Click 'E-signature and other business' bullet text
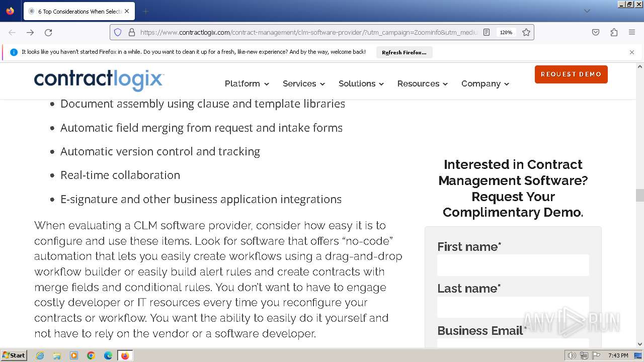 pos(201,199)
